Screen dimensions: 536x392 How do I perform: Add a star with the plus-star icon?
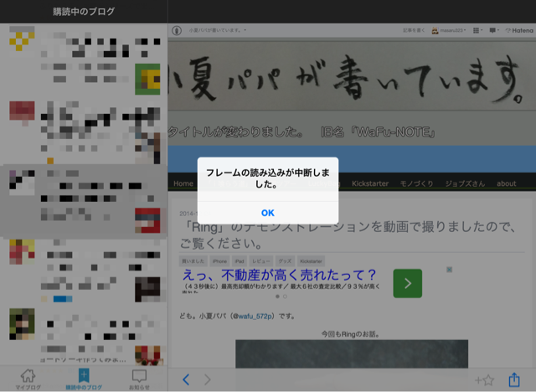pyautogui.click(x=485, y=379)
